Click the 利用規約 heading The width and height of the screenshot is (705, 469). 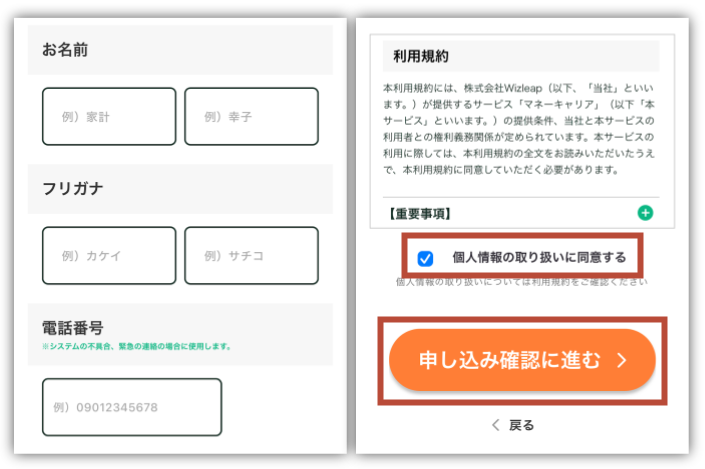point(421,56)
